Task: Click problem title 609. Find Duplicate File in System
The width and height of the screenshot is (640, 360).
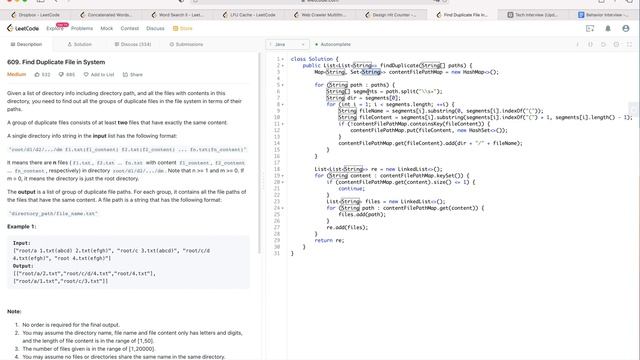Action: [x=56, y=62]
